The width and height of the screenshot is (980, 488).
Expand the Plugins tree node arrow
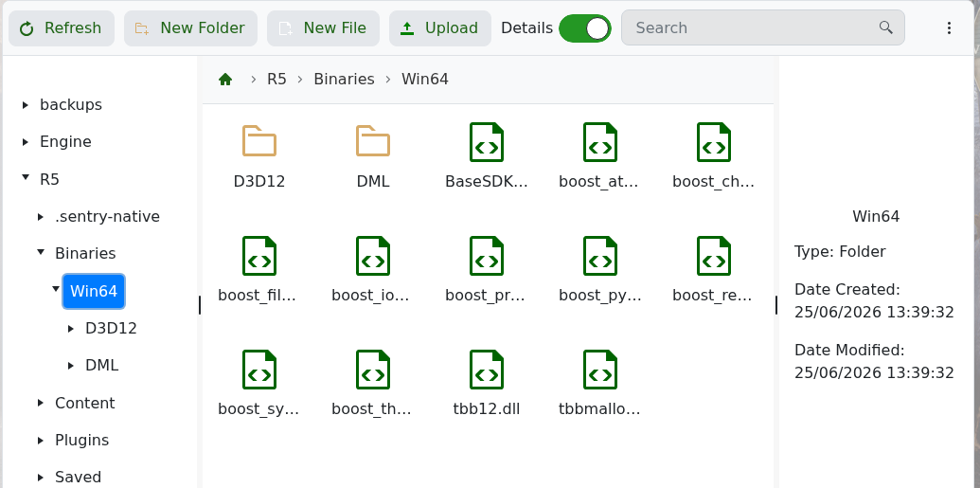pyautogui.click(x=41, y=441)
